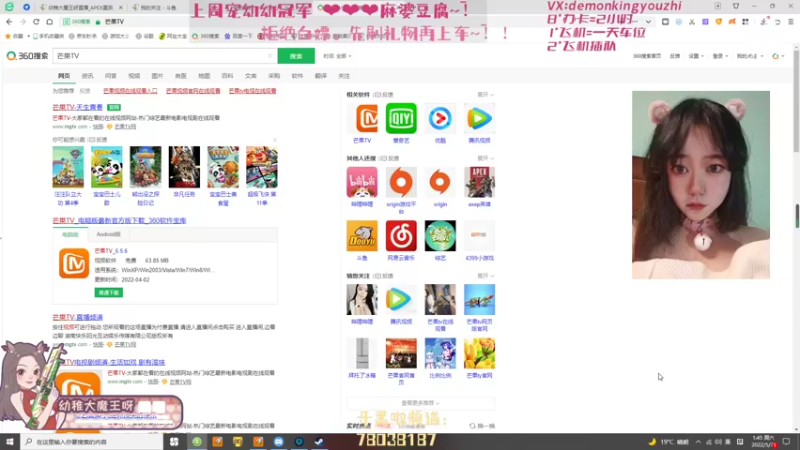
Task: Expand the 猜您关注 section with 展开
Action: coord(485,276)
